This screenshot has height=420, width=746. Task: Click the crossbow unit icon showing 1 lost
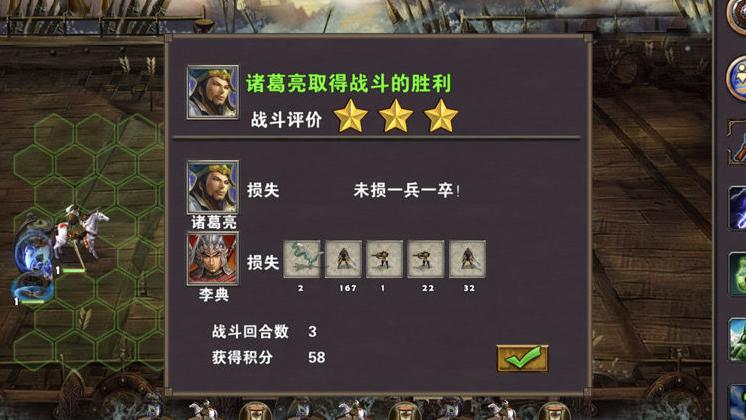pyautogui.click(x=384, y=259)
